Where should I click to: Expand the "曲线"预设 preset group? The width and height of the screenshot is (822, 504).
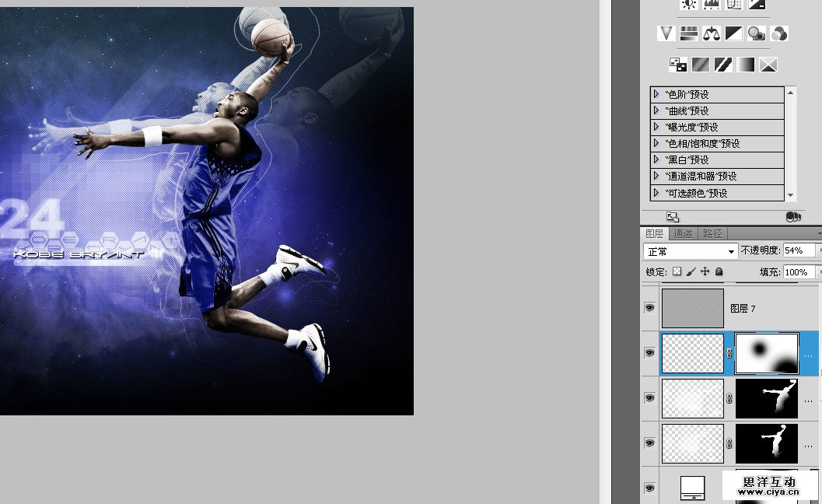click(x=657, y=110)
